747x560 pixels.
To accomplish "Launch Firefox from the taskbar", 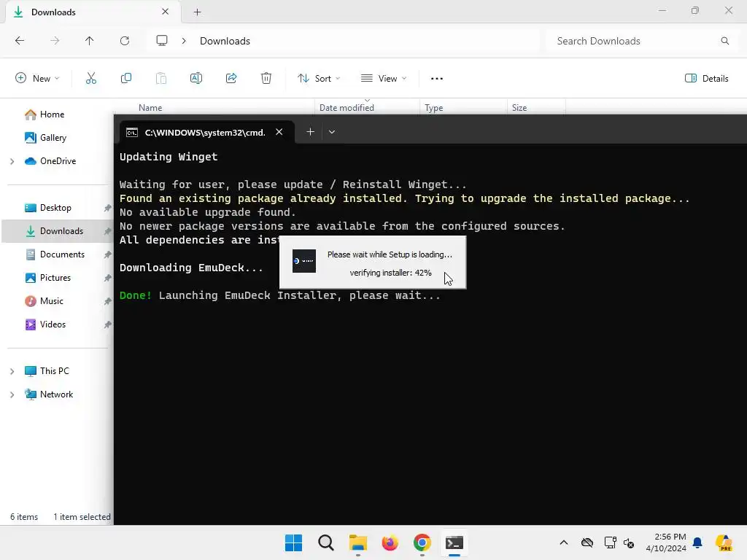I will pyautogui.click(x=390, y=542).
